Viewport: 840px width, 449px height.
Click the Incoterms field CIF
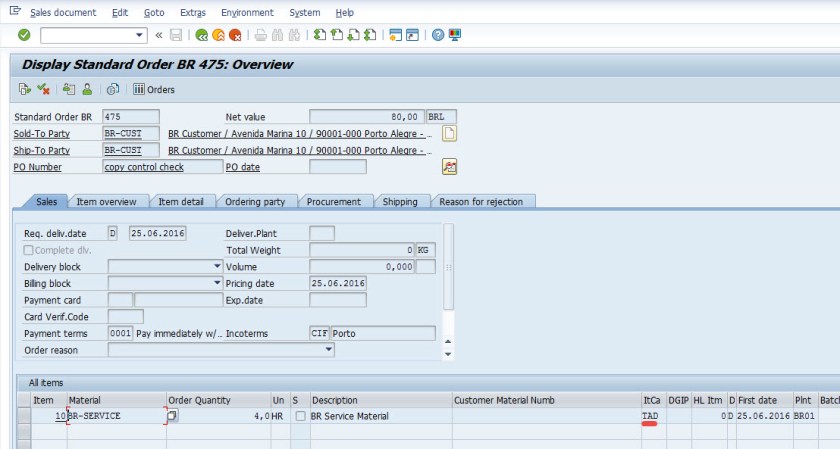pos(319,333)
